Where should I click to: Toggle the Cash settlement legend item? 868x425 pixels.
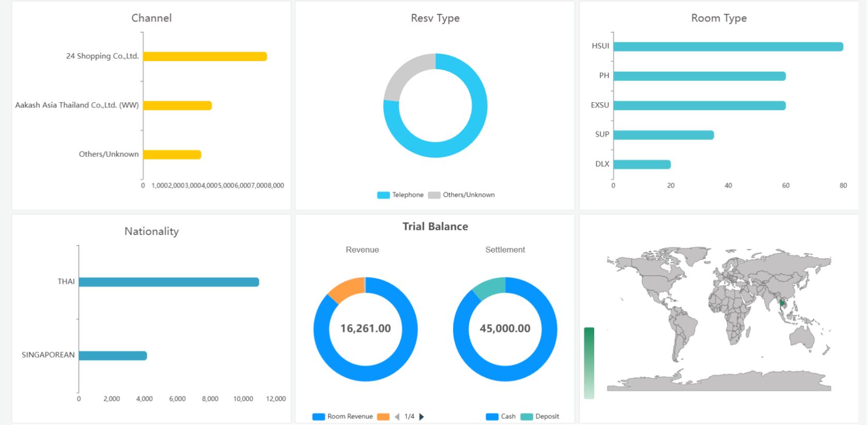[501, 417]
